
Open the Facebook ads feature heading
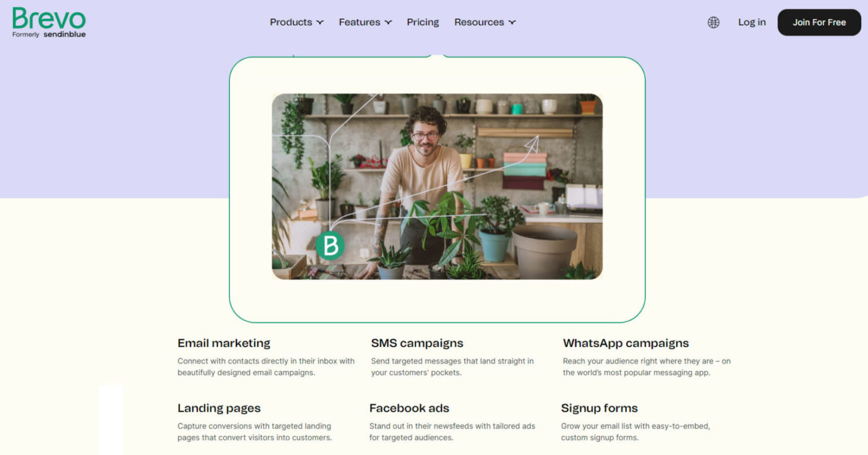[x=409, y=408]
